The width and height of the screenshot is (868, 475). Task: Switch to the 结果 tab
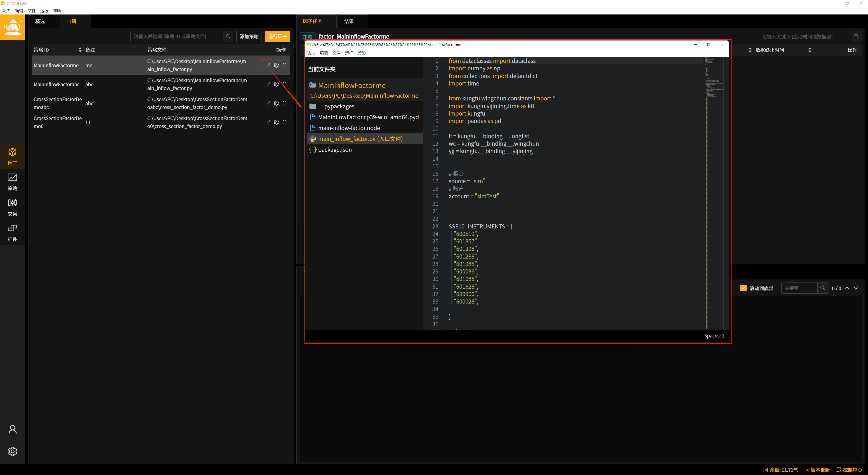tap(349, 21)
